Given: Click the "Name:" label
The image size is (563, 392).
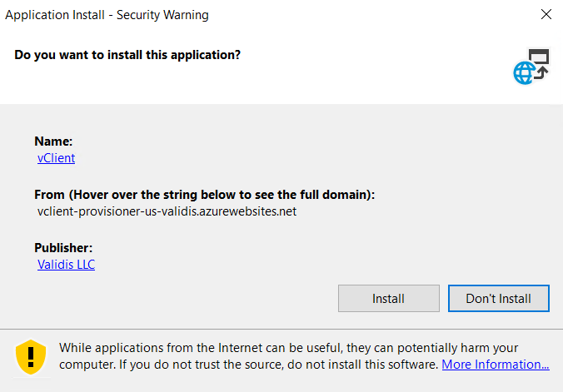Looking at the screenshot, I should [53, 141].
